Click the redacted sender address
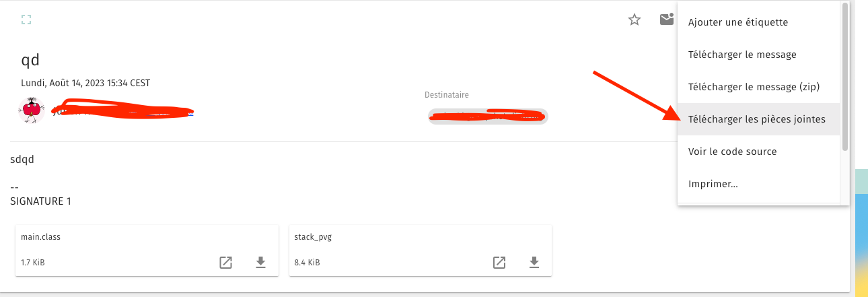 click(121, 112)
